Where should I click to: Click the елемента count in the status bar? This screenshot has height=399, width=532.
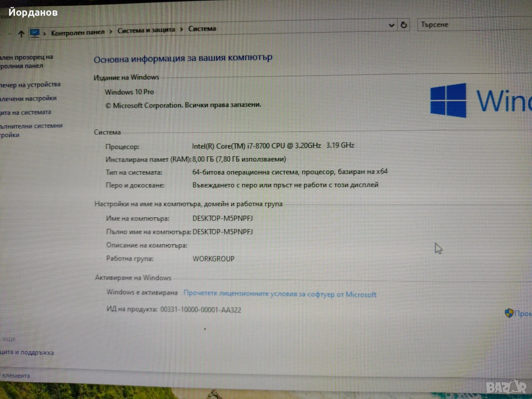pos(15,376)
